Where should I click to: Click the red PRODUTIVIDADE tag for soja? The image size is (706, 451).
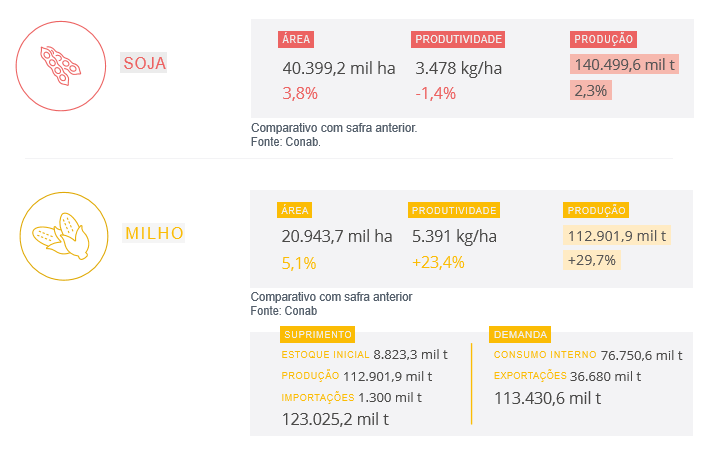point(458,39)
